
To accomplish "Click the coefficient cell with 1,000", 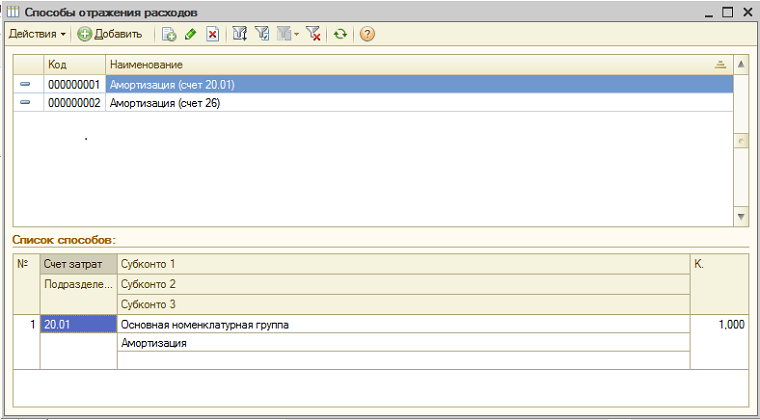I will pos(720,325).
